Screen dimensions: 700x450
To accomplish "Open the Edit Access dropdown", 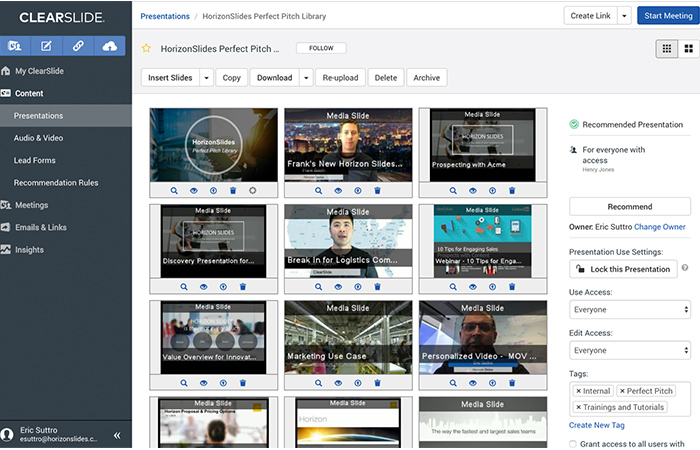I will pos(630,350).
